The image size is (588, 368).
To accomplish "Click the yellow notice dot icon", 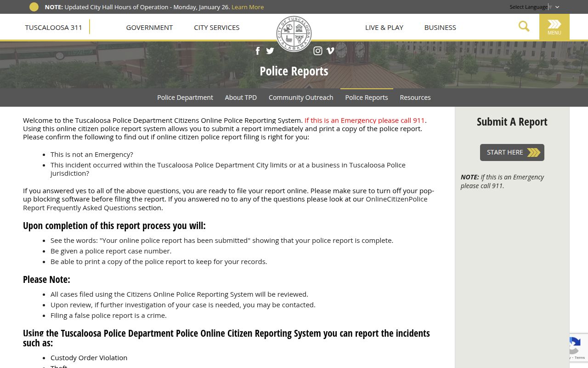I will [x=34, y=7].
